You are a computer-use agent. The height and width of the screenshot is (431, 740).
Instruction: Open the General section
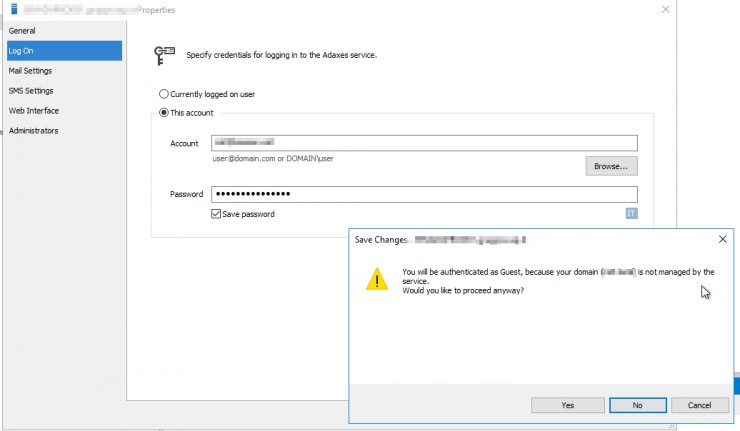(22, 31)
